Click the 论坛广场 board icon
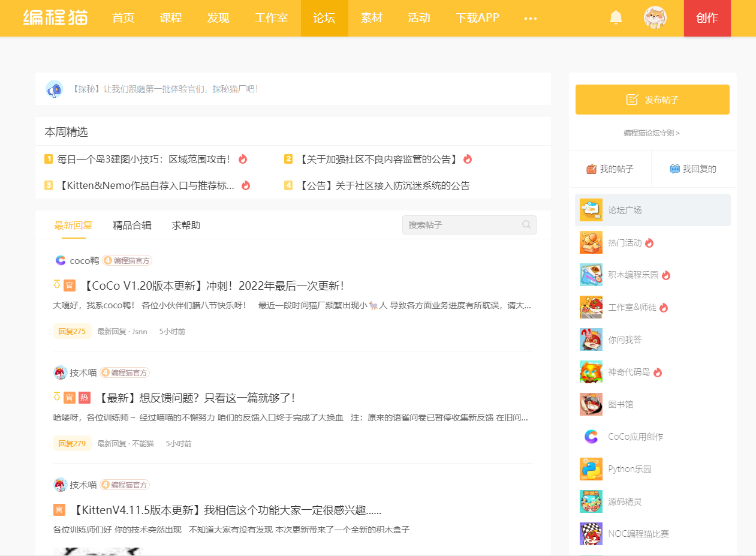 click(591, 210)
